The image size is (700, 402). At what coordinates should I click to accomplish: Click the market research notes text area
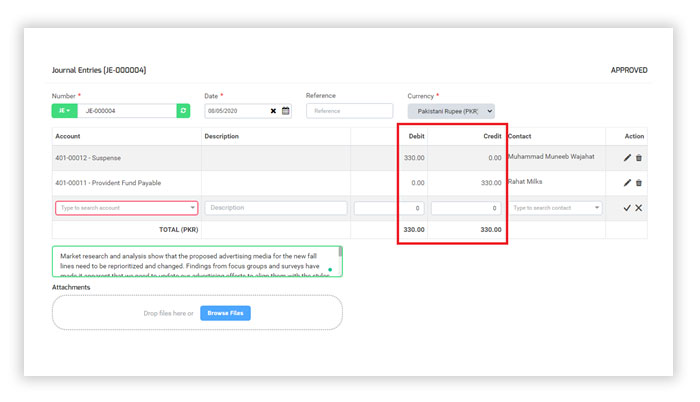click(x=195, y=261)
